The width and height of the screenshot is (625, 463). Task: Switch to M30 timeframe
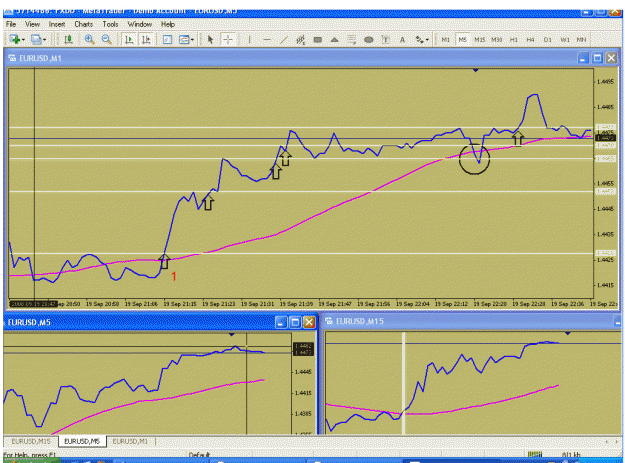(x=497, y=40)
